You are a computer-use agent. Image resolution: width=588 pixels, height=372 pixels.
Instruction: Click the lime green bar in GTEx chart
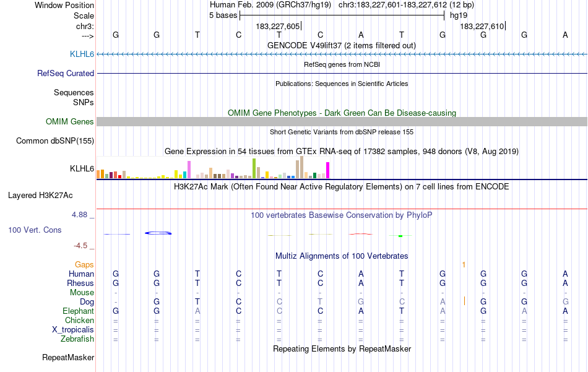coord(254,168)
